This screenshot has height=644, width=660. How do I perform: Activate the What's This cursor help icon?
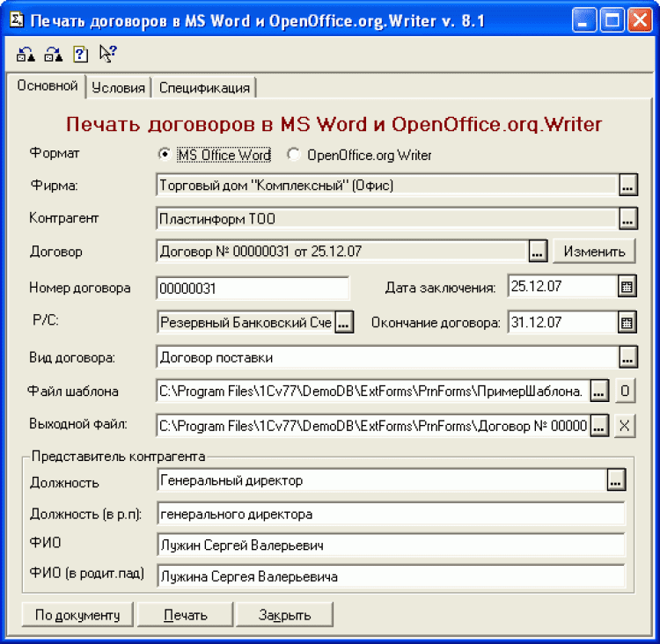point(107,54)
